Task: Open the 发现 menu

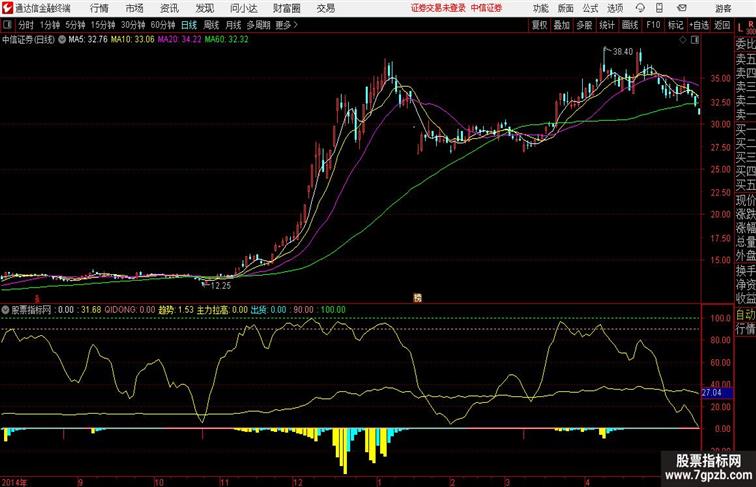Action: pos(204,8)
